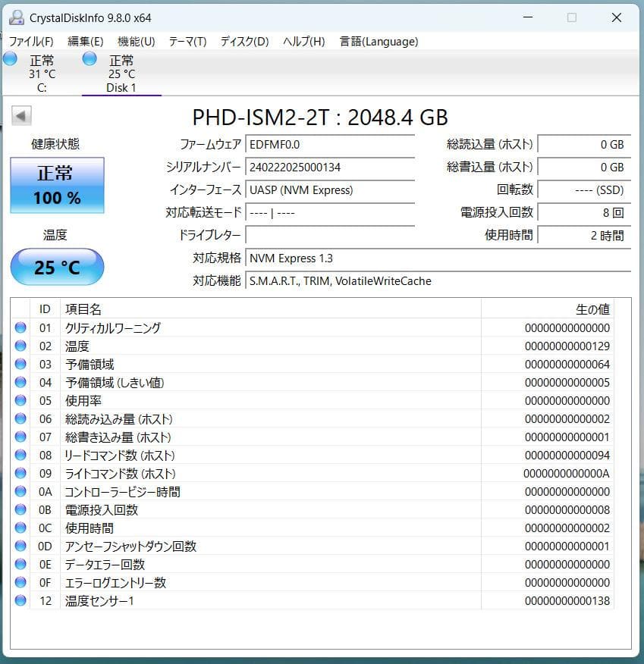Click the 25 °C temperature button
This screenshot has height=664, width=644.
[x=57, y=267]
